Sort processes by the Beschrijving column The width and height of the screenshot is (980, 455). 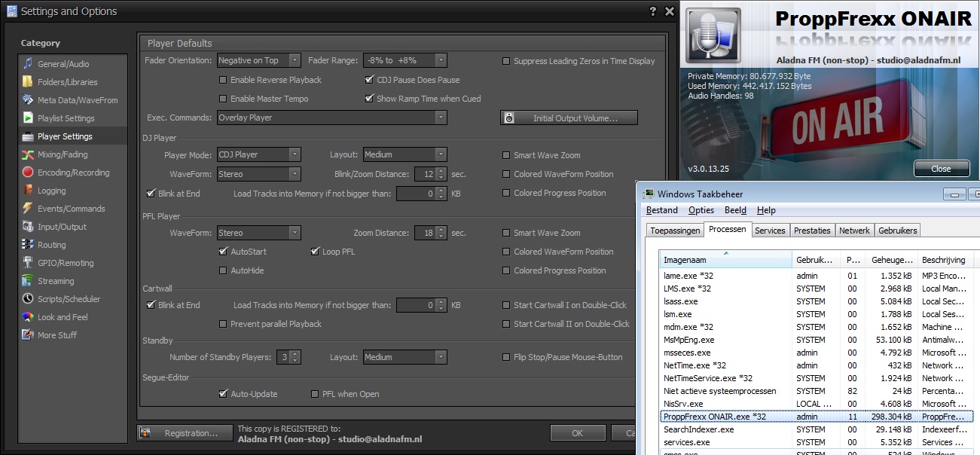[x=946, y=260]
